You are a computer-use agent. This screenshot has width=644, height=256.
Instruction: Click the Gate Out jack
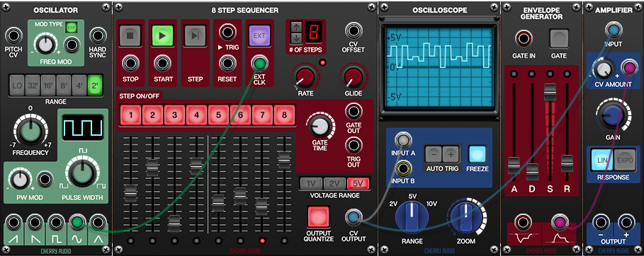point(354,111)
